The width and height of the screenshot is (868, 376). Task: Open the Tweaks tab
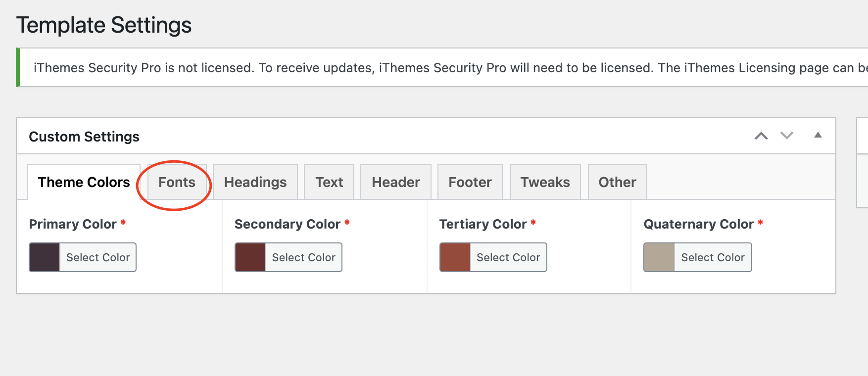[x=545, y=182]
